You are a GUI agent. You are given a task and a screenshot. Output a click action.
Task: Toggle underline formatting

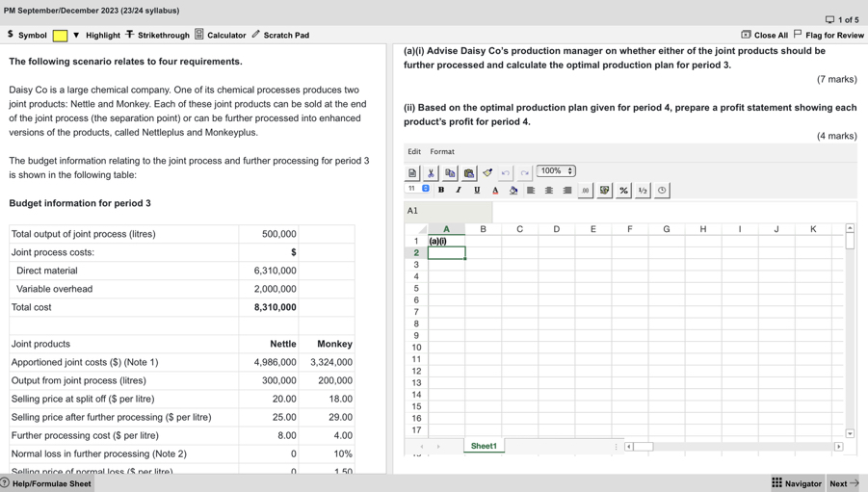tap(477, 191)
